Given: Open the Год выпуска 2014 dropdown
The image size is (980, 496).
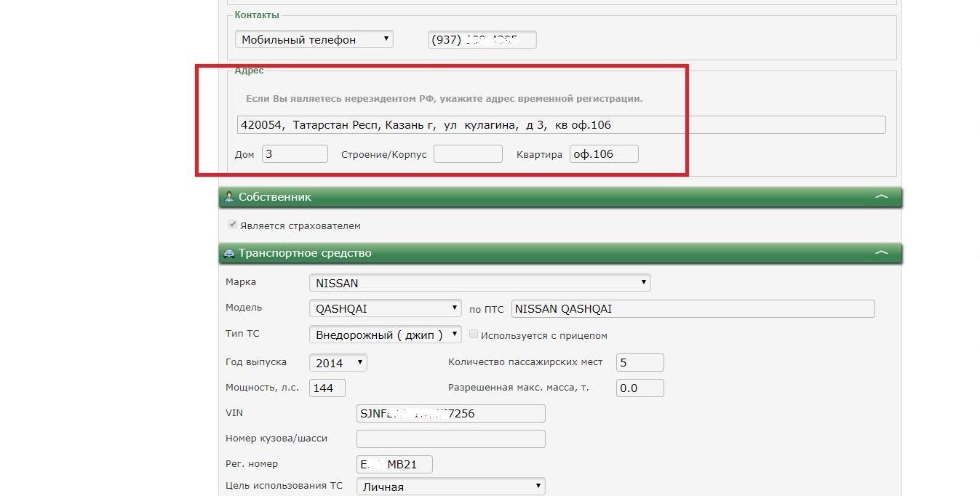Looking at the screenshot, I should click(338, 362).
